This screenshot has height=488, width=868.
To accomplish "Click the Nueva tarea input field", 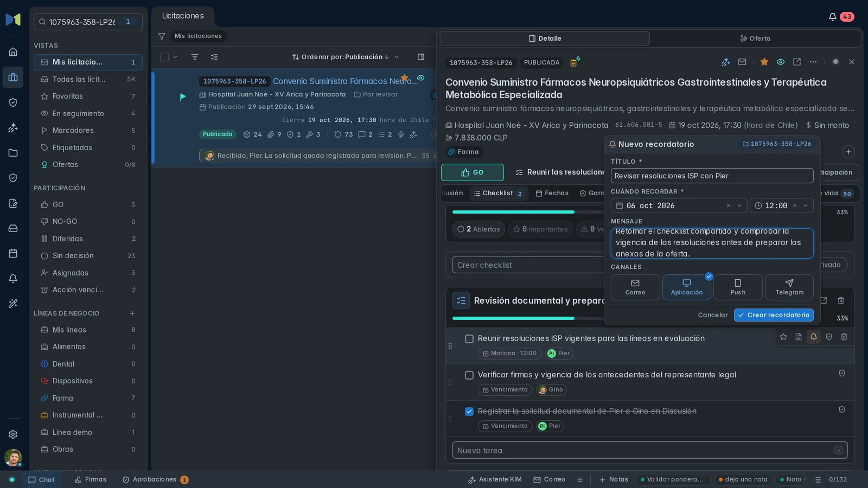I will pos(650,450).
